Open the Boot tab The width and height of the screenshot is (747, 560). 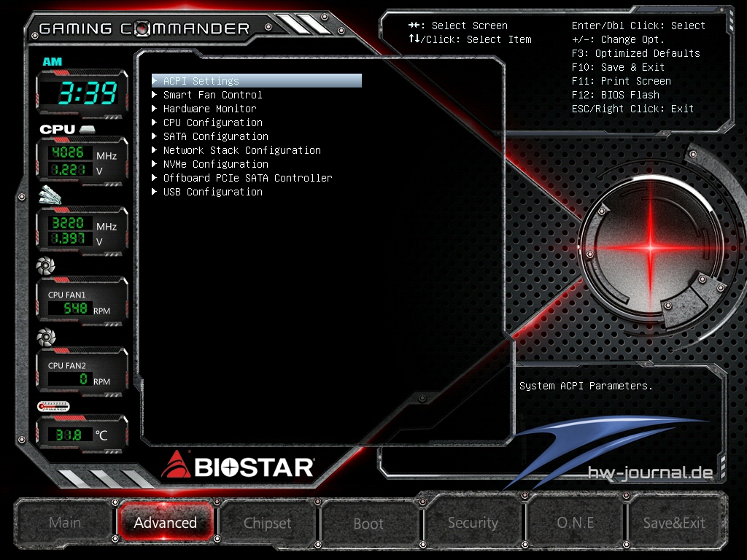pos(368,524)
